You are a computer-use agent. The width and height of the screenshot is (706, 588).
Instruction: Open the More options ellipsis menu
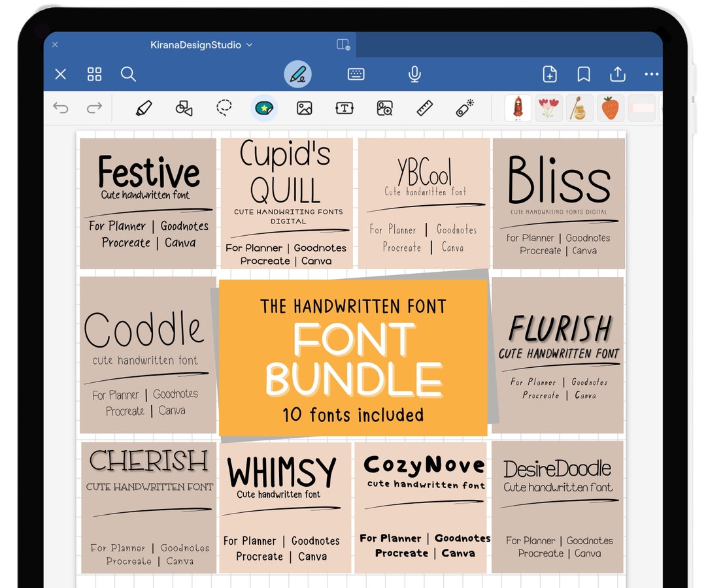tap(652, 74)
